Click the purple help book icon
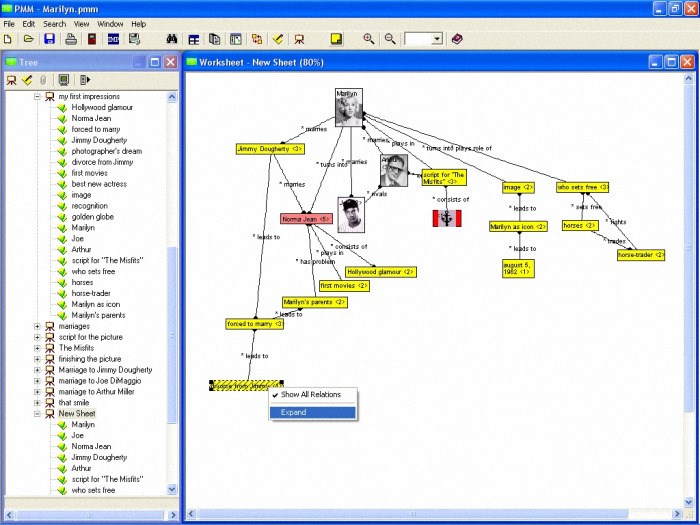The height and width of the screenshot is (525, 700). point(457,39)
